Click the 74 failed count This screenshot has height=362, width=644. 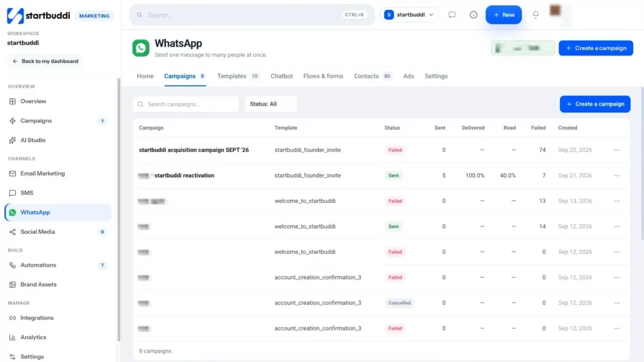(x=542, y=150)
